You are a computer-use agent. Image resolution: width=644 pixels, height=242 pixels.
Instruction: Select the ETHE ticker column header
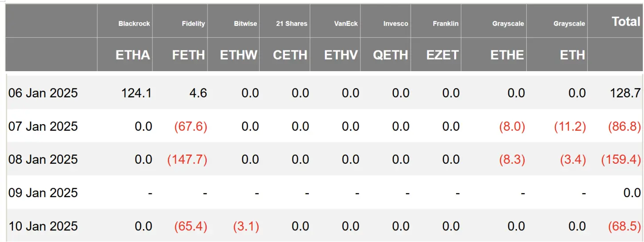[x=507, y=55]
